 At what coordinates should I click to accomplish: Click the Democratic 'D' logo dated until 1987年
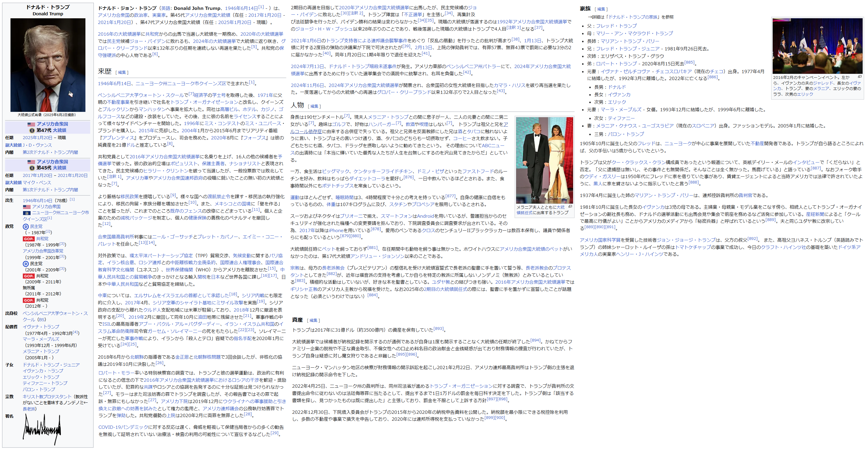25,227
